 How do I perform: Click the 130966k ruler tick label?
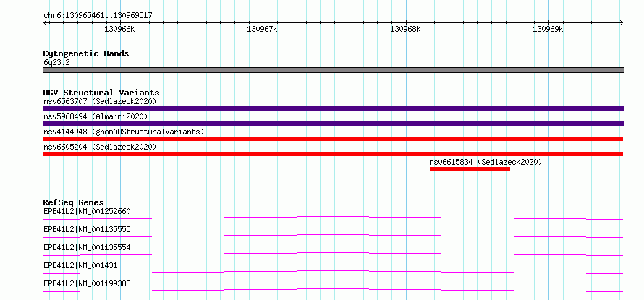[119, 29]
